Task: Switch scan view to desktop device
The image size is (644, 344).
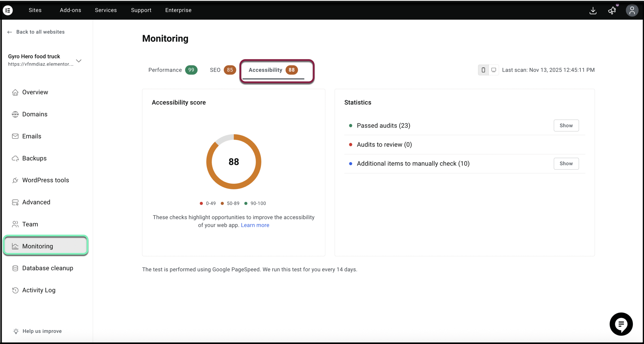Action: tap(494, 70)
